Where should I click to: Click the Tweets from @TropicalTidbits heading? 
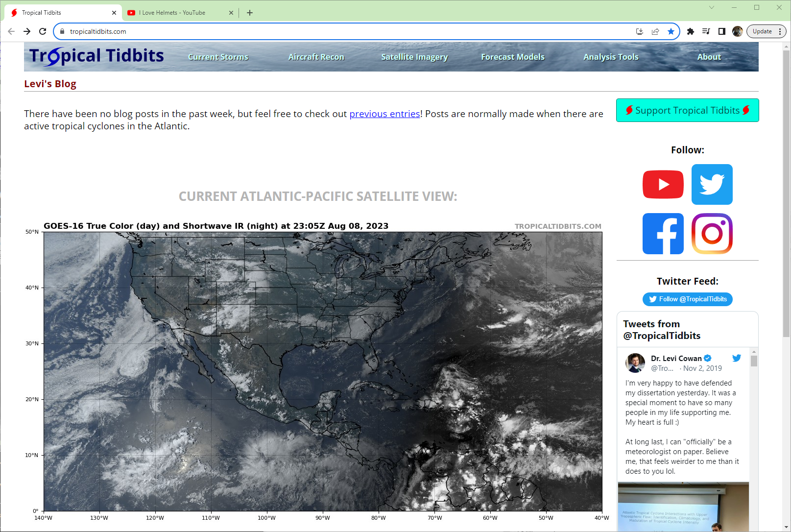coord(662,330)
